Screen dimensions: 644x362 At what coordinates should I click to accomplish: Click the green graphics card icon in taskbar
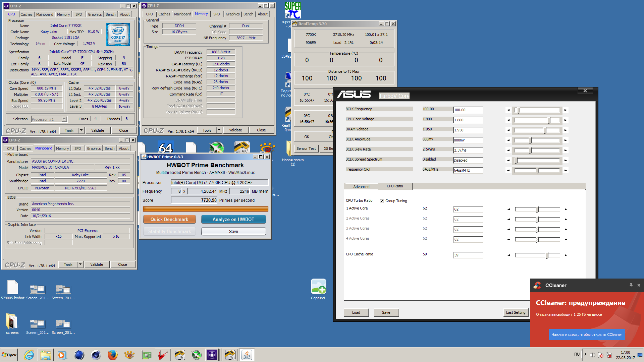146,355
